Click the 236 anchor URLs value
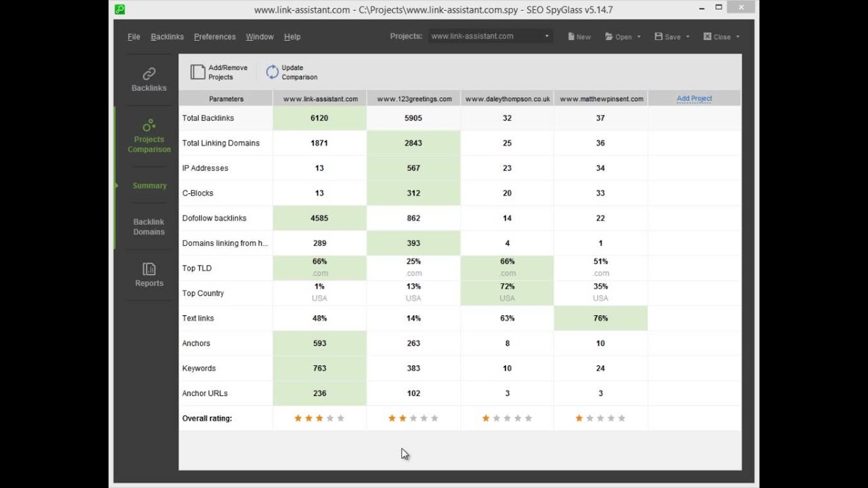The width and height of the screenshot is (868, 488). click(x=319, y=394)
